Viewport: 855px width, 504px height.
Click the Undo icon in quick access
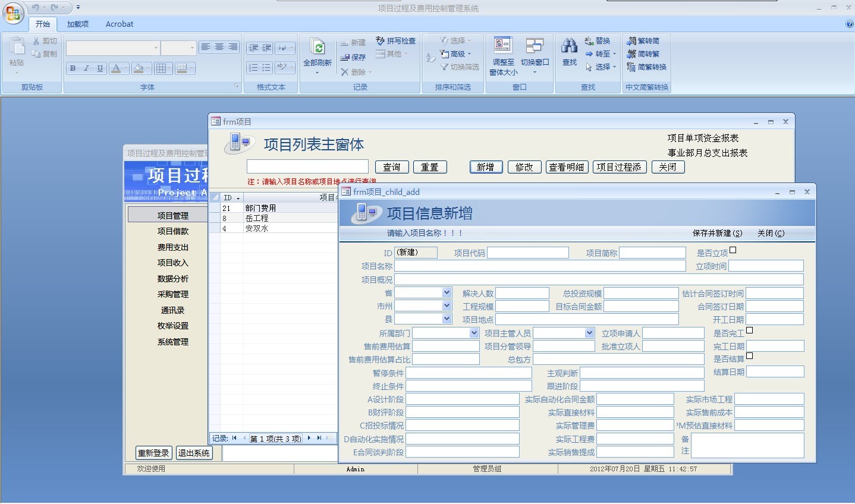(36, 8)
